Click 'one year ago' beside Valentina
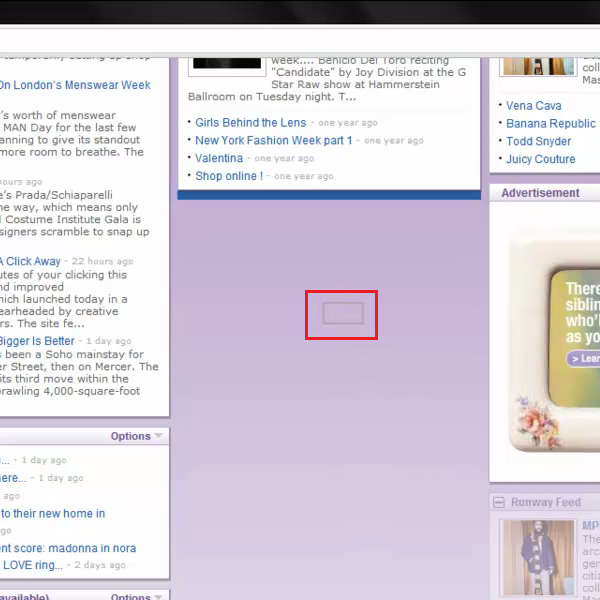This screenshot has width=600, height=600. pos(284,158)
